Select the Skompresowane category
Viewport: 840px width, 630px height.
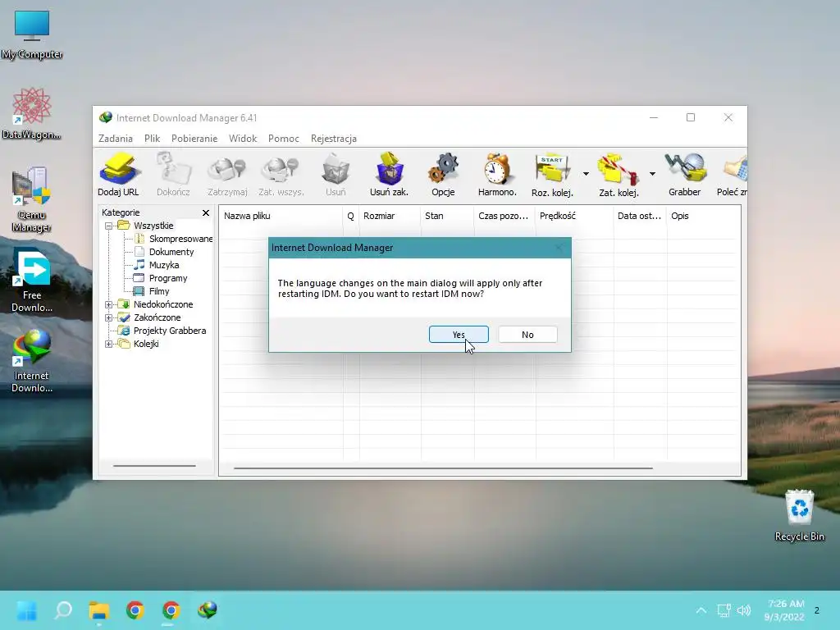173,239
